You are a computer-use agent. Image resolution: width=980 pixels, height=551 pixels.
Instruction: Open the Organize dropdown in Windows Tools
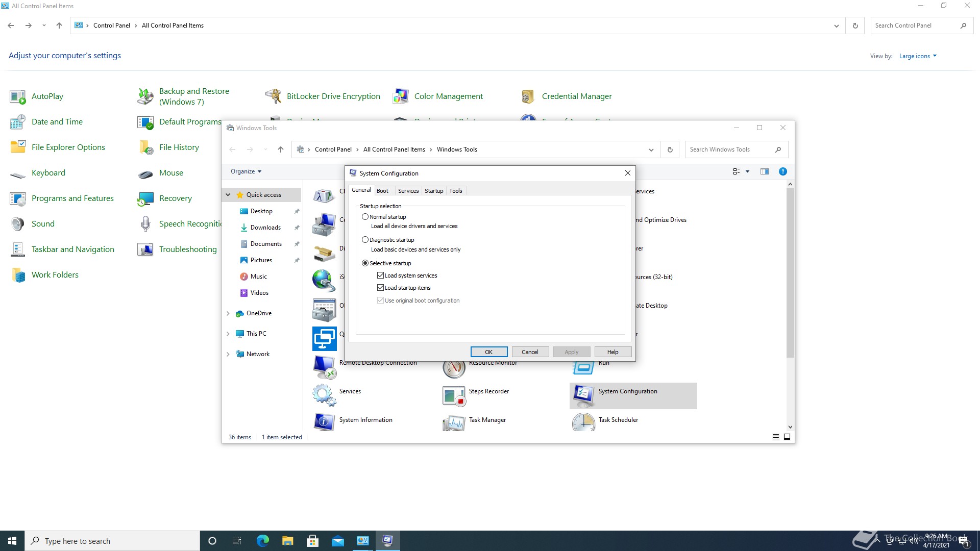[x=246, y=171]
